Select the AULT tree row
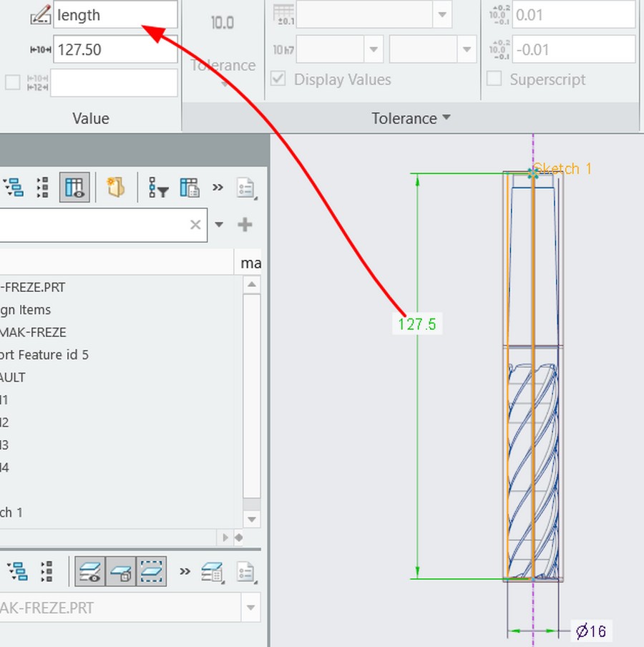This screenshot has height=647, width=644. pyautogui.click(x=13, y=378)
